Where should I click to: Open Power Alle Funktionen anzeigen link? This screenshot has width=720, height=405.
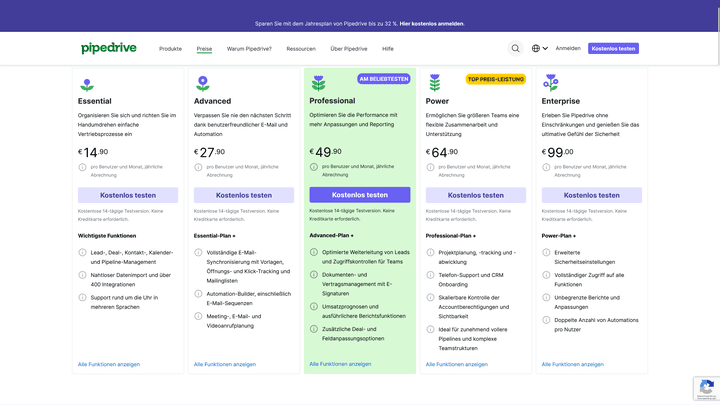click(x=456, y=365)
